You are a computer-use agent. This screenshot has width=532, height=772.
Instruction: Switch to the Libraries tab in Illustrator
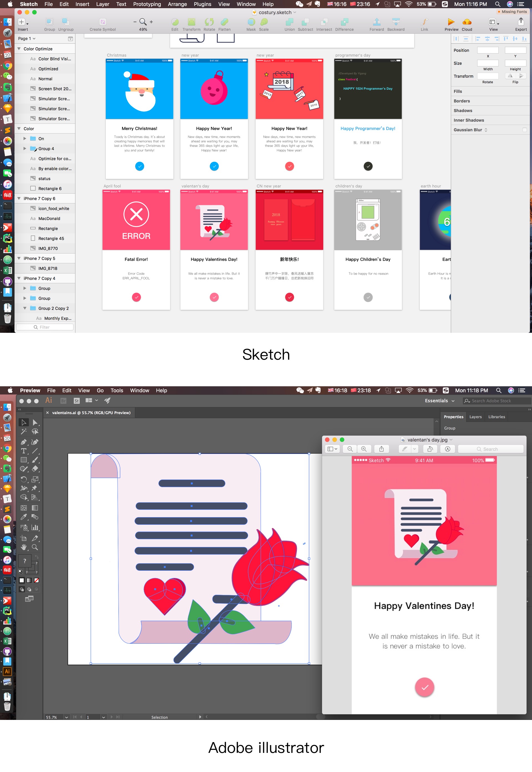496,417
